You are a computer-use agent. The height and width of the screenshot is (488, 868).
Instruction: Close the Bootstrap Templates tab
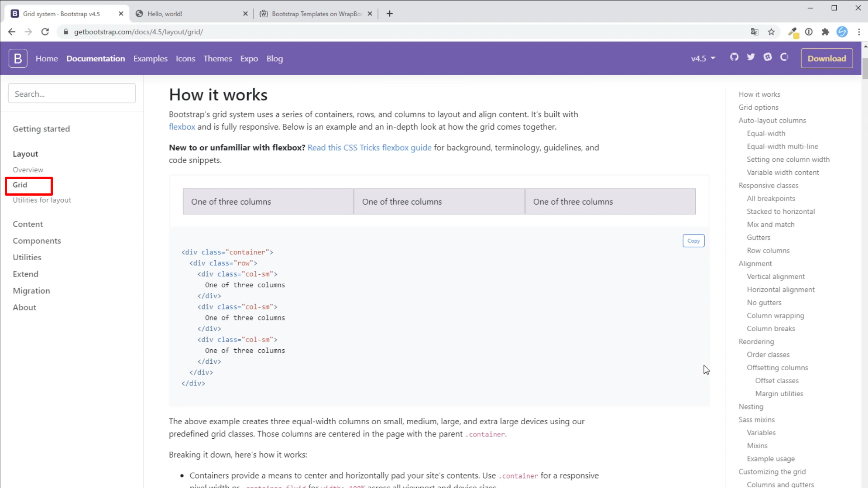pyautogui.click(x=370, y=14)
